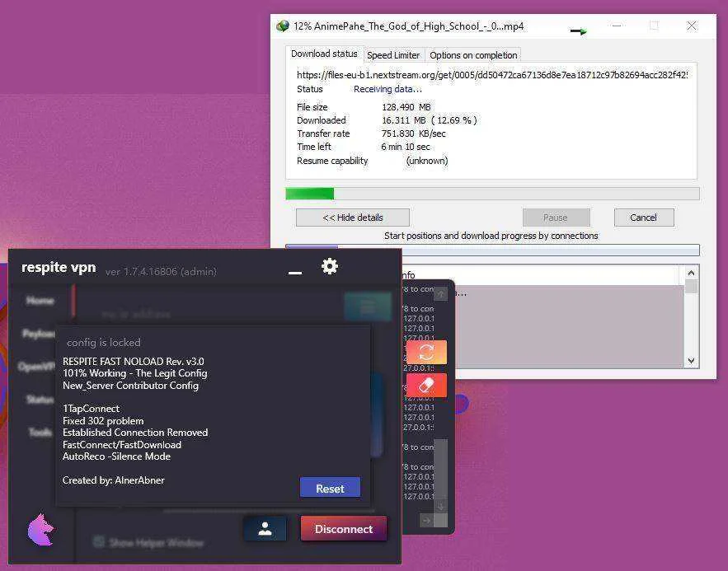Switch to Download status tab
The height and width of the screenshot is (571, 728).
point(324,54)
